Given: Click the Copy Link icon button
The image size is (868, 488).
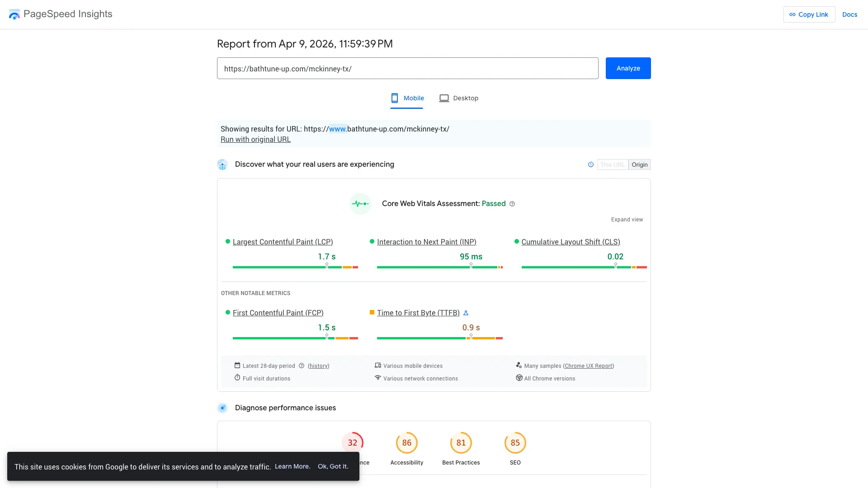Looking at the screenshot, I should 793,14.
